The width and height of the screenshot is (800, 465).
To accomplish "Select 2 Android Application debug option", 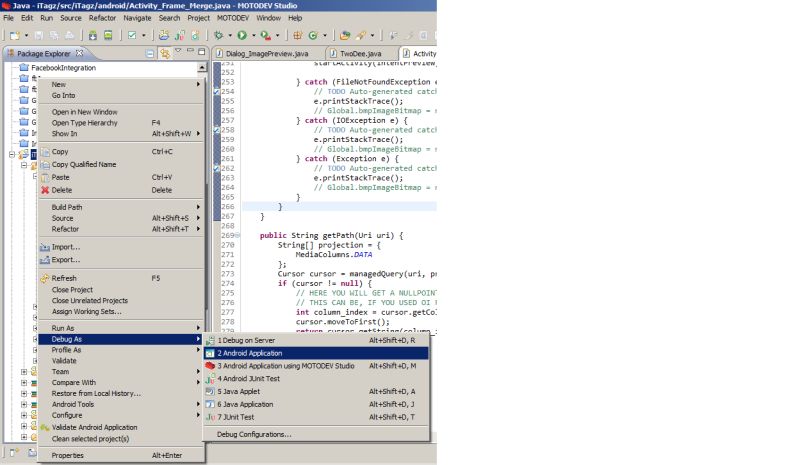I will [x=316, y=353].
